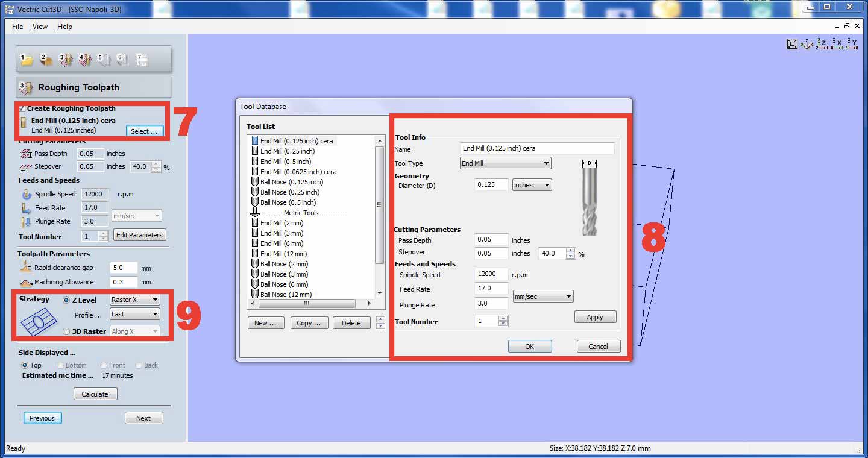Open Diameter units inches dropdown
868x458 pixels.
tap(532, 185)
